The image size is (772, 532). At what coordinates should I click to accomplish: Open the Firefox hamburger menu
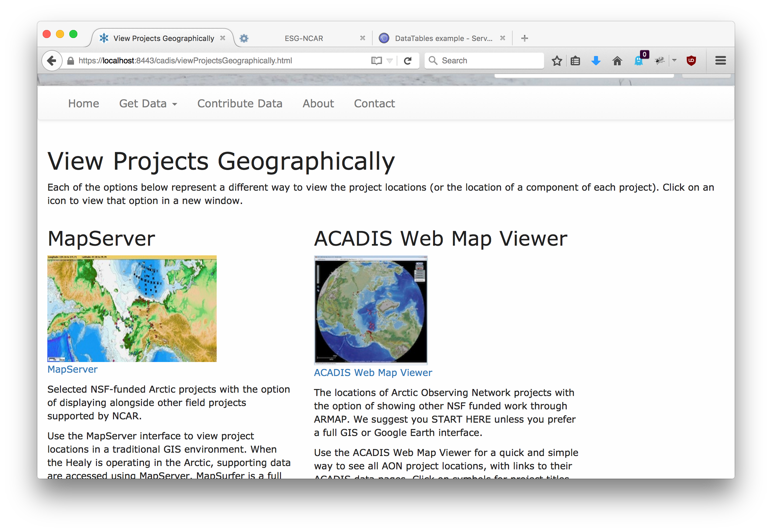(720, 61)
